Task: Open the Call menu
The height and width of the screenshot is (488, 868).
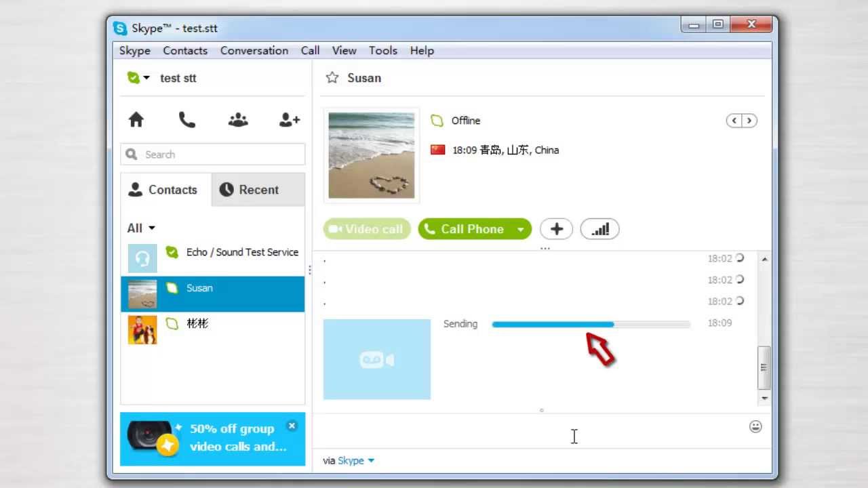Action: tap(310, 51)
